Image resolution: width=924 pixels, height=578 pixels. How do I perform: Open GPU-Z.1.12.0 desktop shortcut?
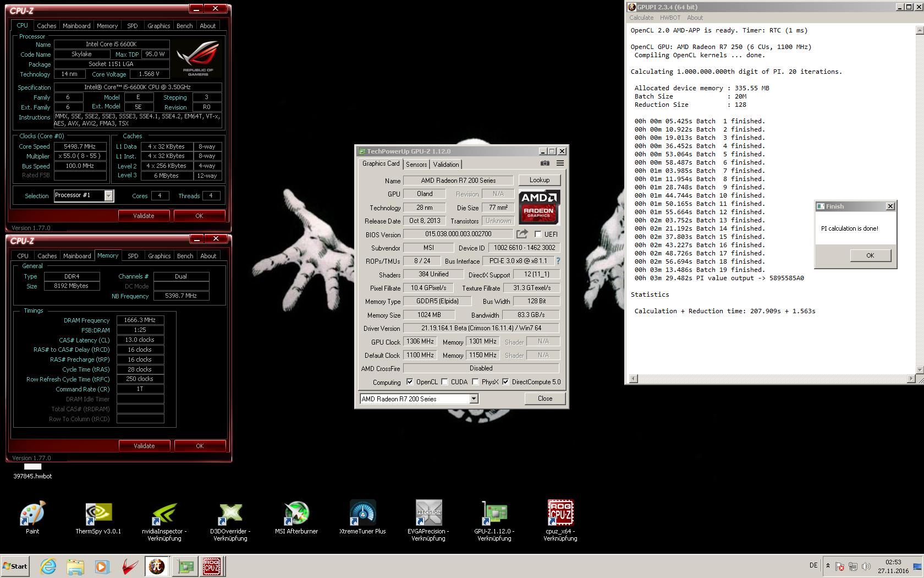pyautogui.click(x=494, y=521)
